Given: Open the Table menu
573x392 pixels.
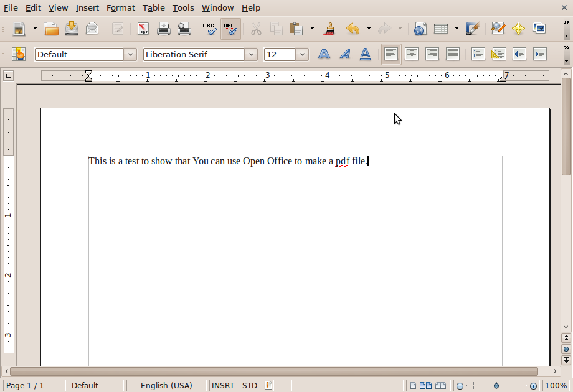Looking at the screenshot, I should click(x=153, y=7).
